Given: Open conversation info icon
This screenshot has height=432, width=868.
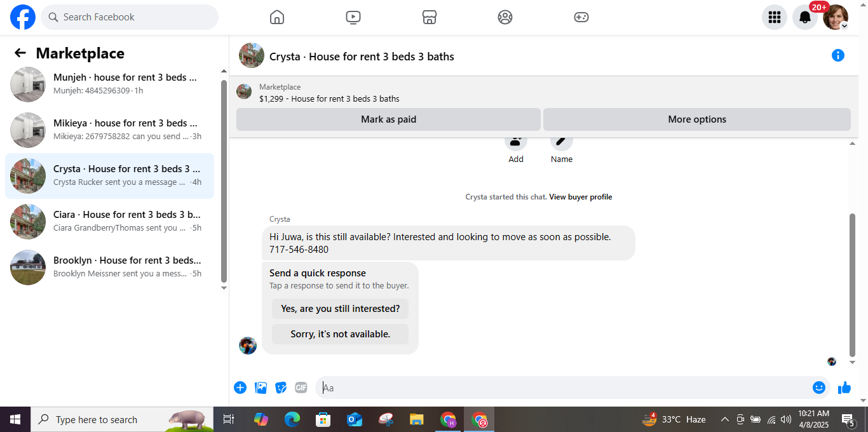Looking at the screenshot, I should [x=838, y=55].
